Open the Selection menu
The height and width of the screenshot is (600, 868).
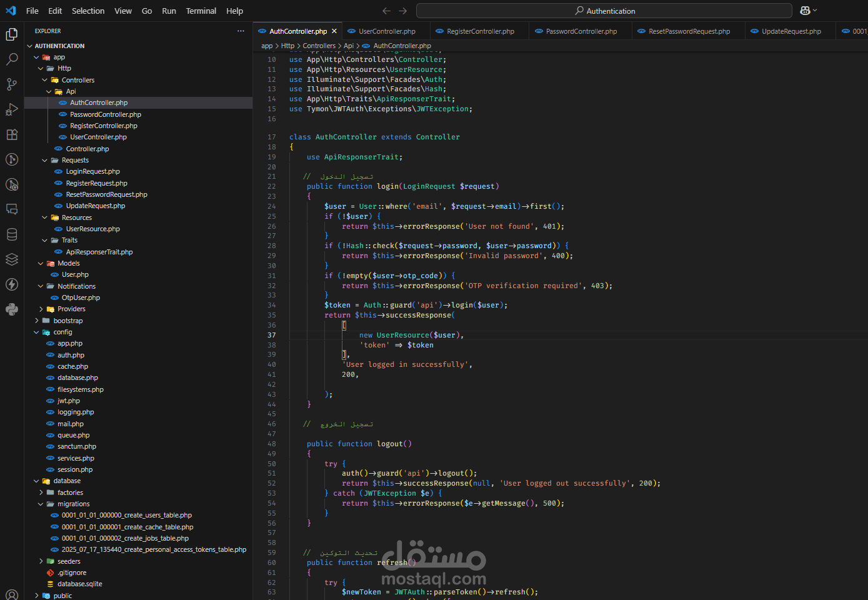[x=88, y=11]
